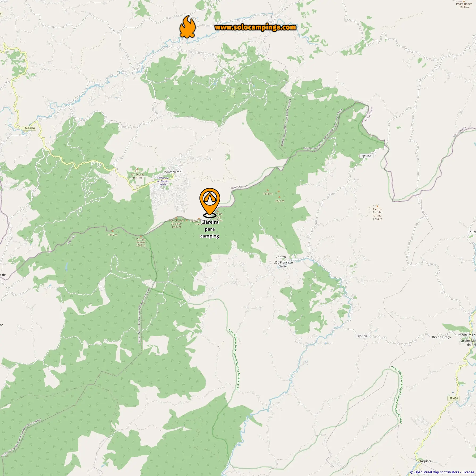Open the License link

coord(468,472)
